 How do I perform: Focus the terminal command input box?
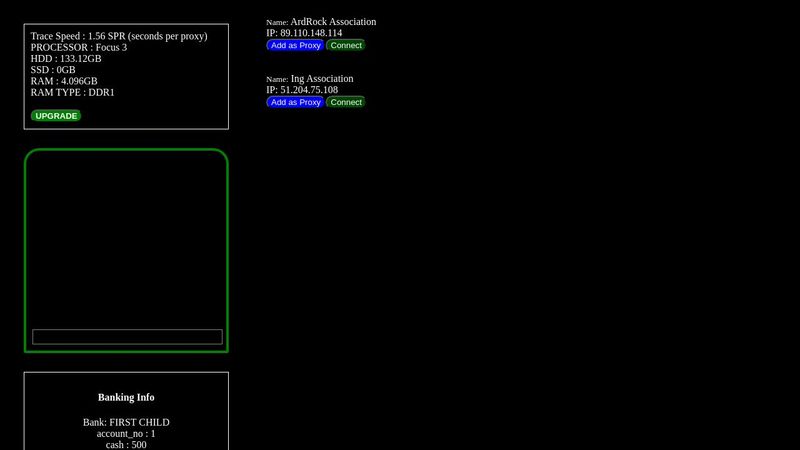click(x=127, y=337)
